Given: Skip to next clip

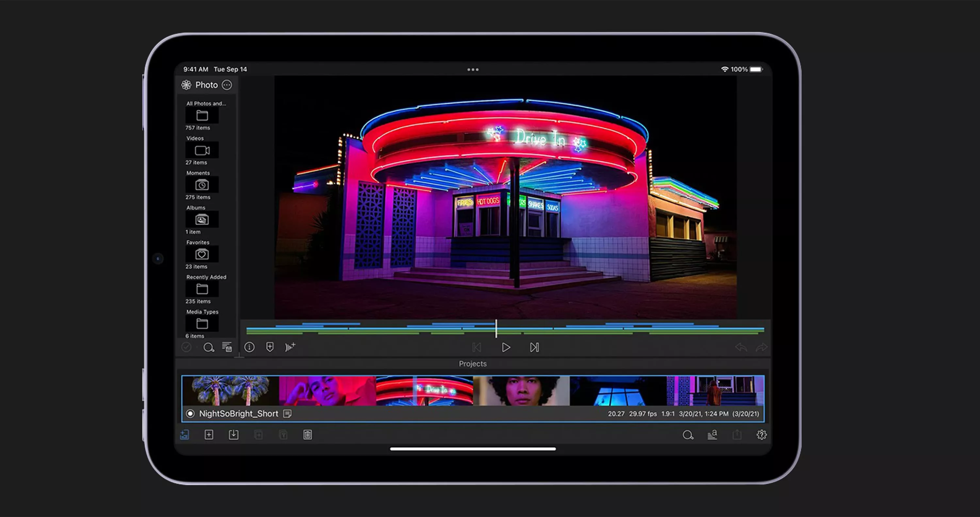Looking at the screenshot, I should [534, 347].
